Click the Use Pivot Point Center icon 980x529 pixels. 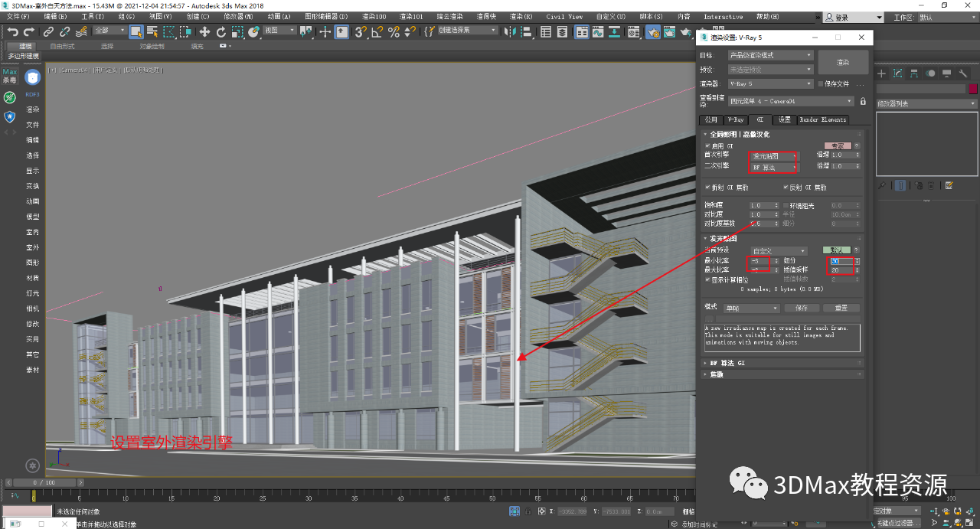pyautogui.click(x=306, y=31)
